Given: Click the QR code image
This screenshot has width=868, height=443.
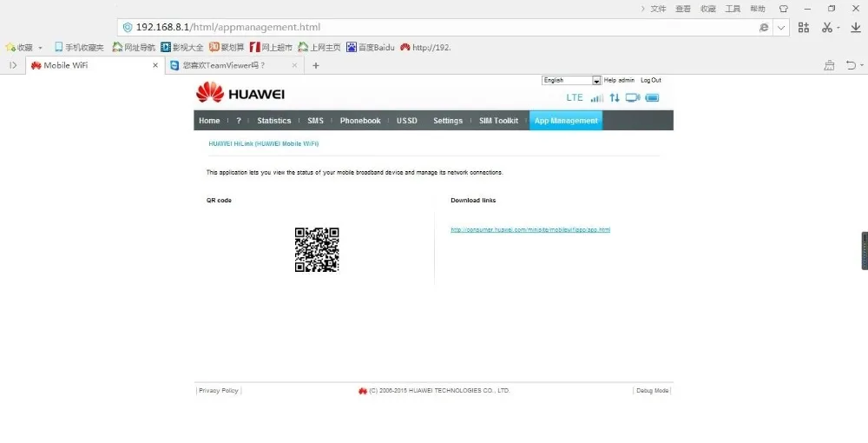Looking at the screenshot, I should 317,250.
